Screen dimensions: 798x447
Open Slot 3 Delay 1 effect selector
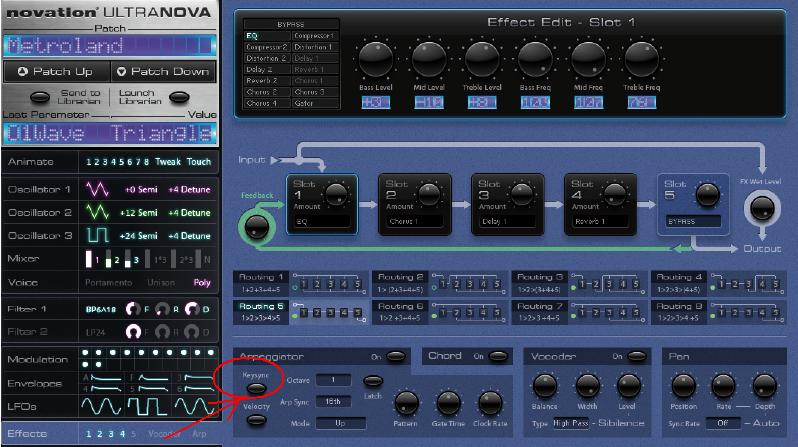(507, 221)
